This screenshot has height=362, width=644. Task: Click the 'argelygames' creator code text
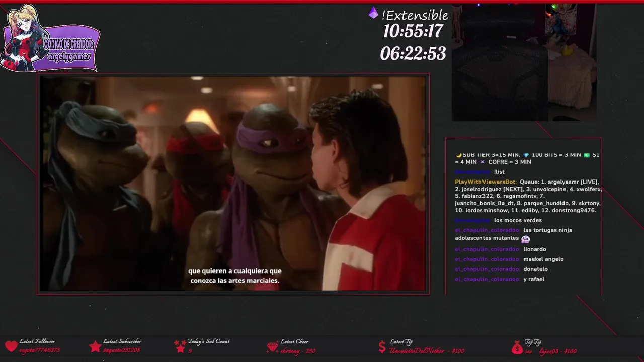[x=69, y=57]
